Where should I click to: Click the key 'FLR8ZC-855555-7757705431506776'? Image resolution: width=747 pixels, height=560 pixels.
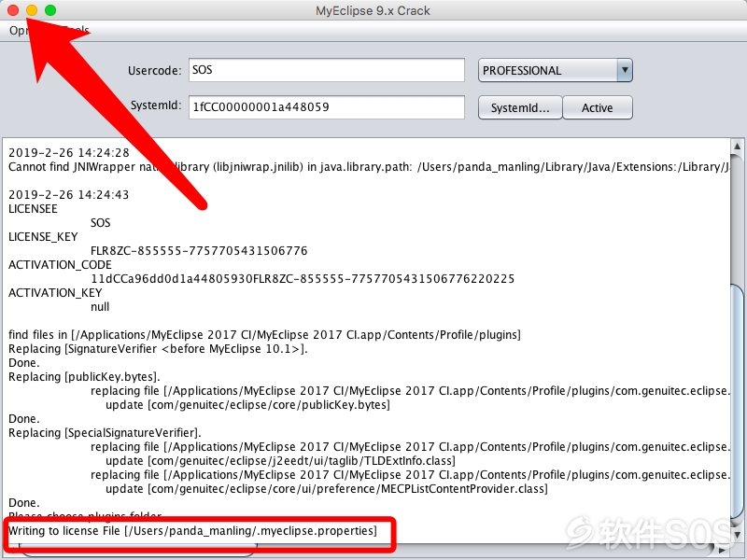click(199, 250)
